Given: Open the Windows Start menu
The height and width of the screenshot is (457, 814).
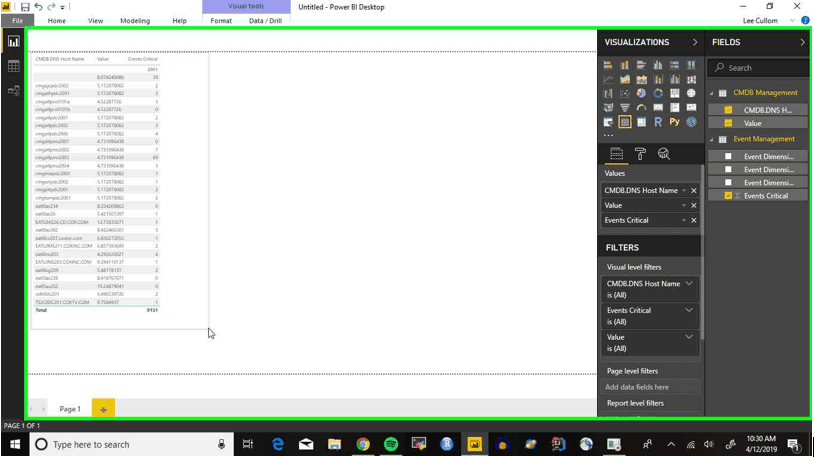Looking at the screenshot, I should click(15, 445).
